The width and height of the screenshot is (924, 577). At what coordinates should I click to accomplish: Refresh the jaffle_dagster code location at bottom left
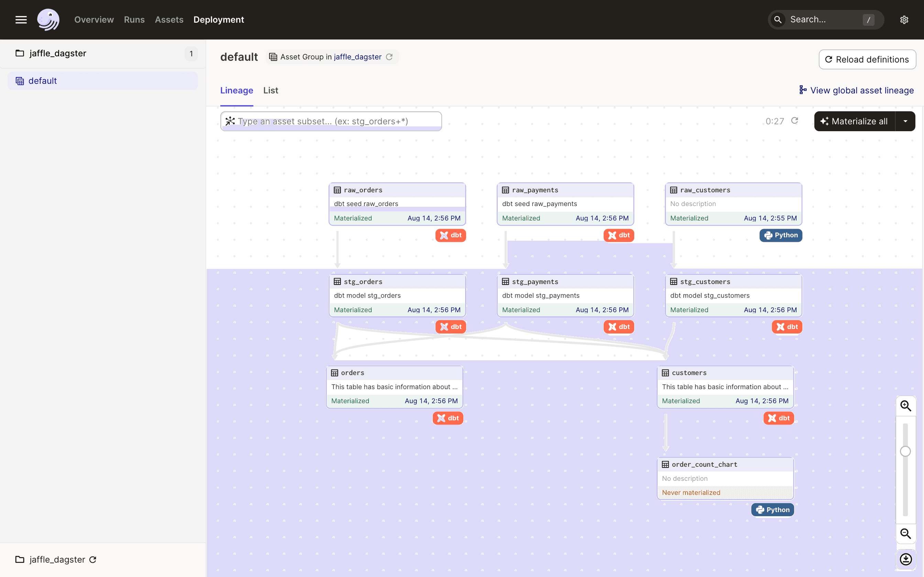click(x=93, y=559)
